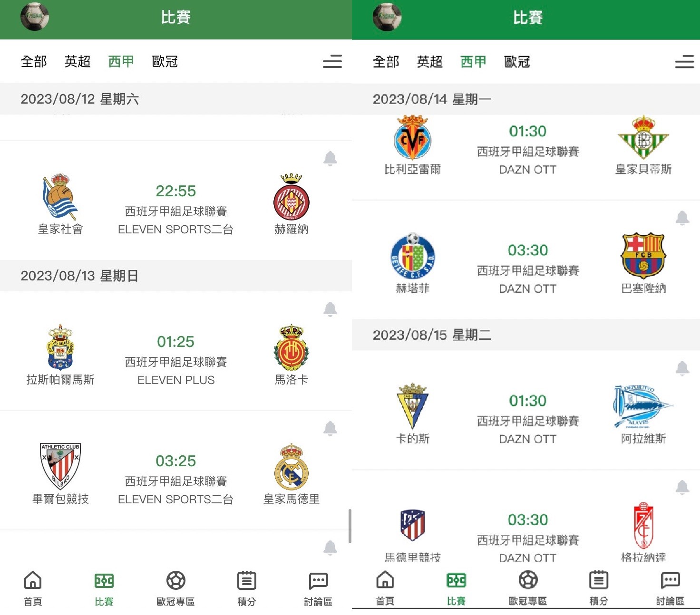
Task: Tap the 首頁 home icon on left screen
Action: [x=33, y=580]
